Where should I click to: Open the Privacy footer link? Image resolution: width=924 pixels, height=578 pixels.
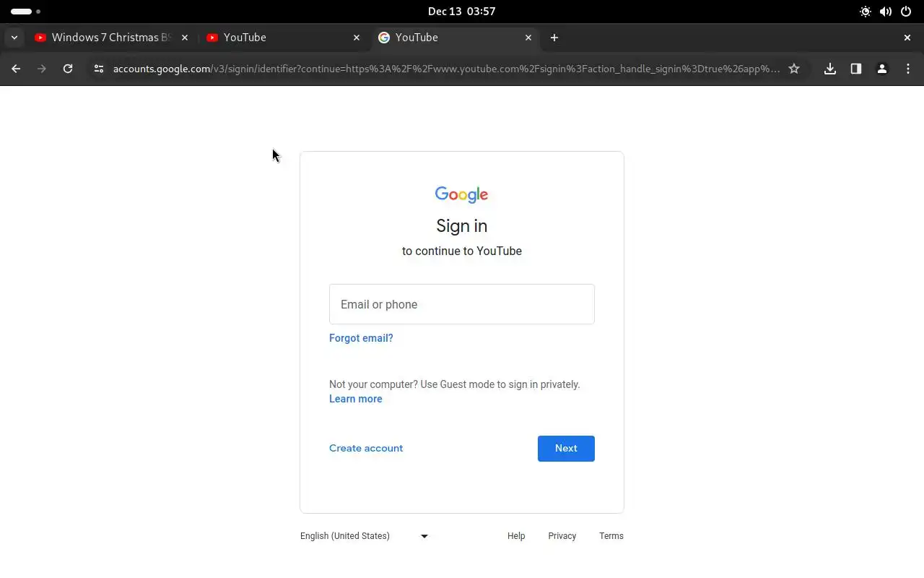point(562,536)
